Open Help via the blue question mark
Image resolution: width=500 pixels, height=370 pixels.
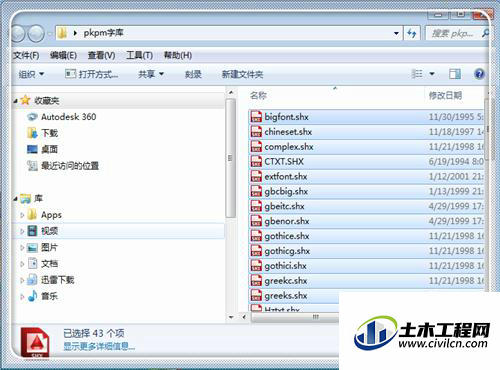click(479, 74)
